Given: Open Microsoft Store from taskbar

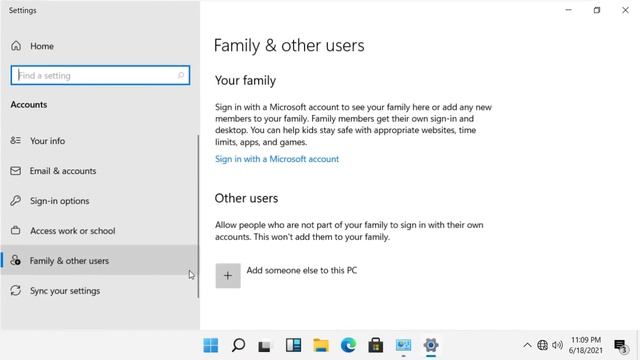Looking at the screenshot, I should pyautogui.click(x=376, y=345).
